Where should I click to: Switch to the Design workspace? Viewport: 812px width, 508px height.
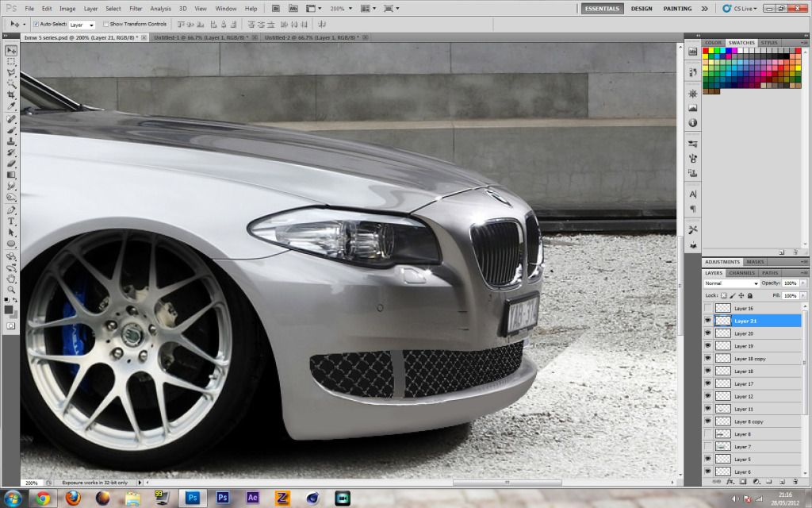click(642, 9)
